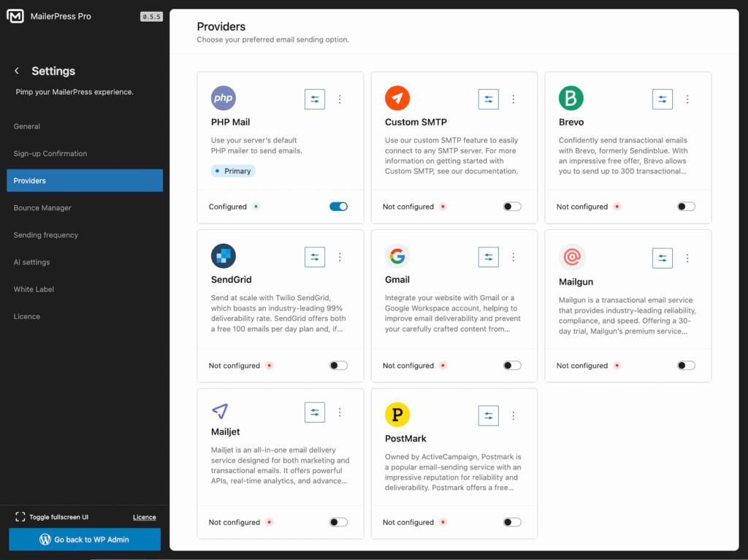Enable the Brevo provider toggle
The width and height of the screenshot is (748, 560).
pyautogui.click(x=686, y=207)
